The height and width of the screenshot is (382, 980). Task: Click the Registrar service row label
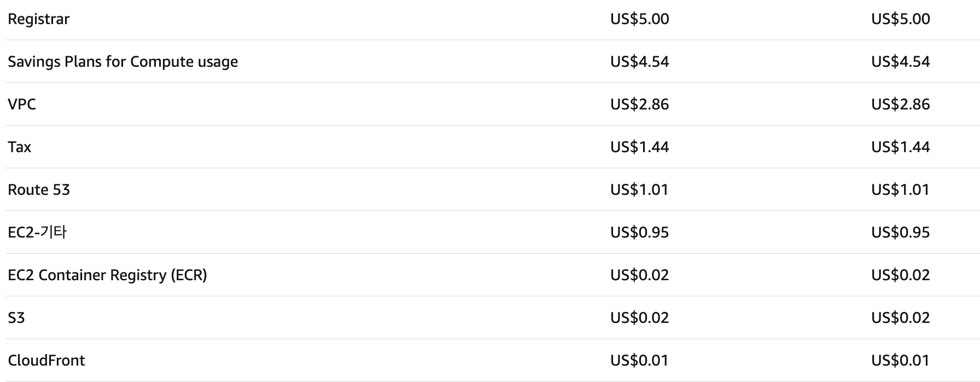[39, 19]
